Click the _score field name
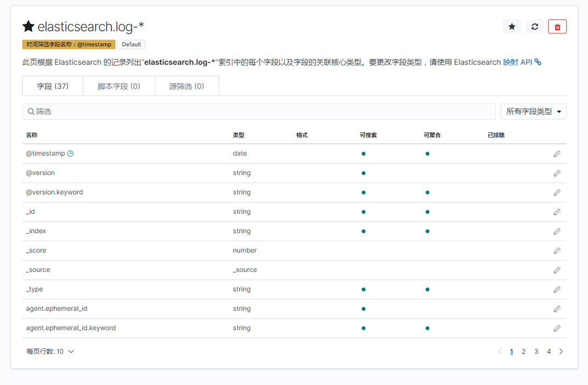588x385 pixels. coord(36,250)
